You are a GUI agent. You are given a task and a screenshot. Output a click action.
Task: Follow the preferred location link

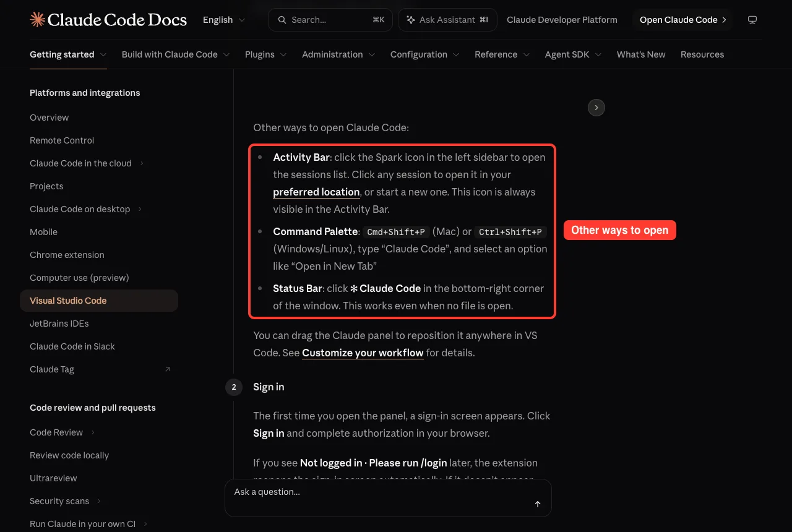tap(316, 192)
